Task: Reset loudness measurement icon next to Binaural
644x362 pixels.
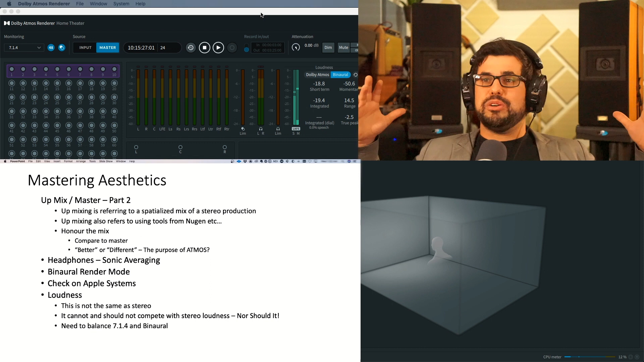Action: [356, 75]
